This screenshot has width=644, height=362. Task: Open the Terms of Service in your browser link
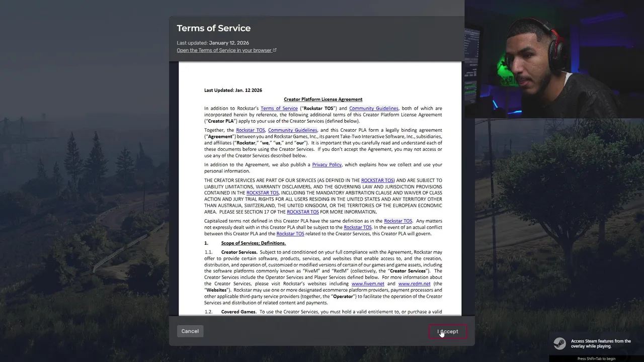[224, 50]
